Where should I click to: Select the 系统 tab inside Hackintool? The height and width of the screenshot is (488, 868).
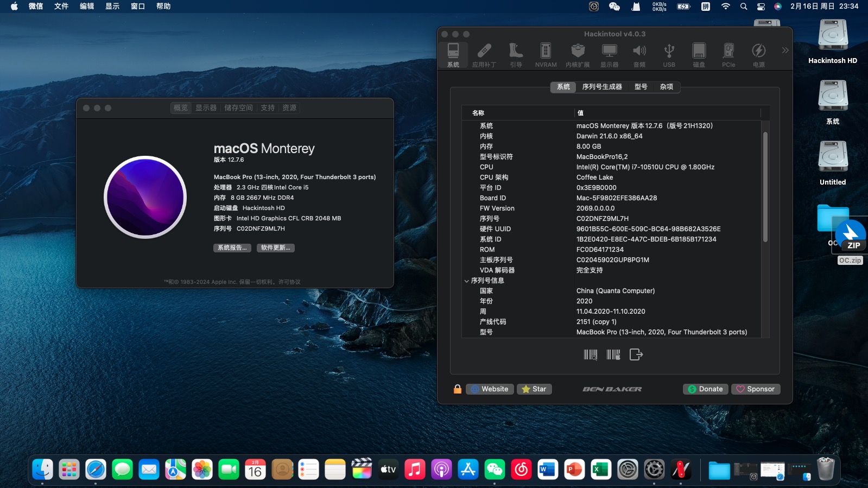(x=563, y=87)
